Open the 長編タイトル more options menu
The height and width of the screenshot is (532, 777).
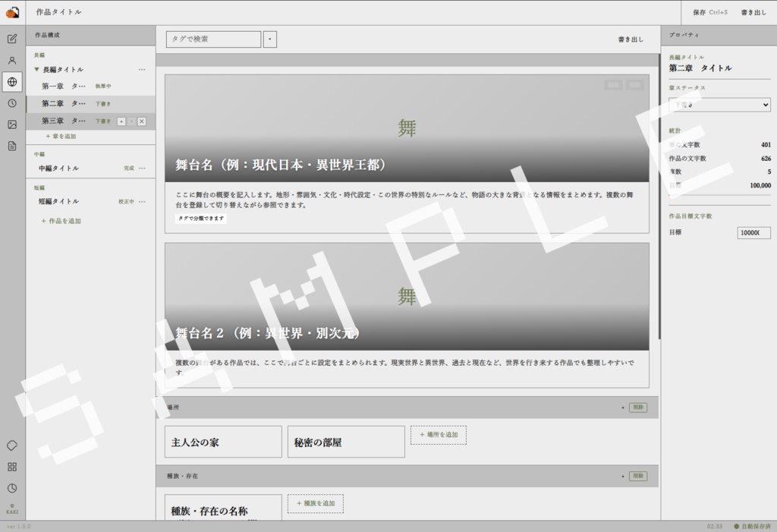(x=142, y=69)
